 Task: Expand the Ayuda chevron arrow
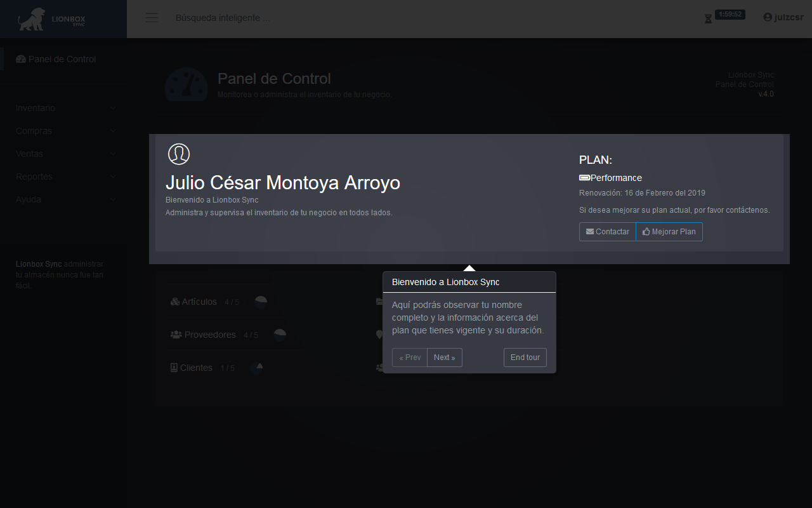113,200
